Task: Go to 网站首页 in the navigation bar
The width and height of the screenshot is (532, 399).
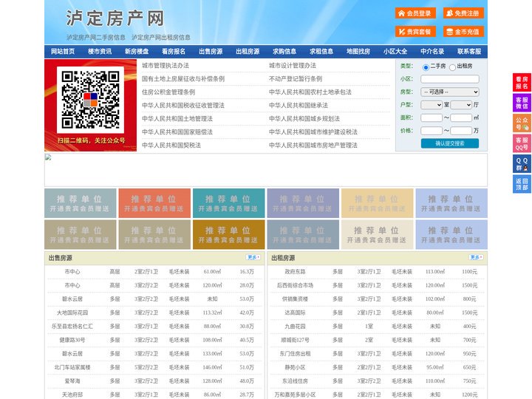Action: 63,52
